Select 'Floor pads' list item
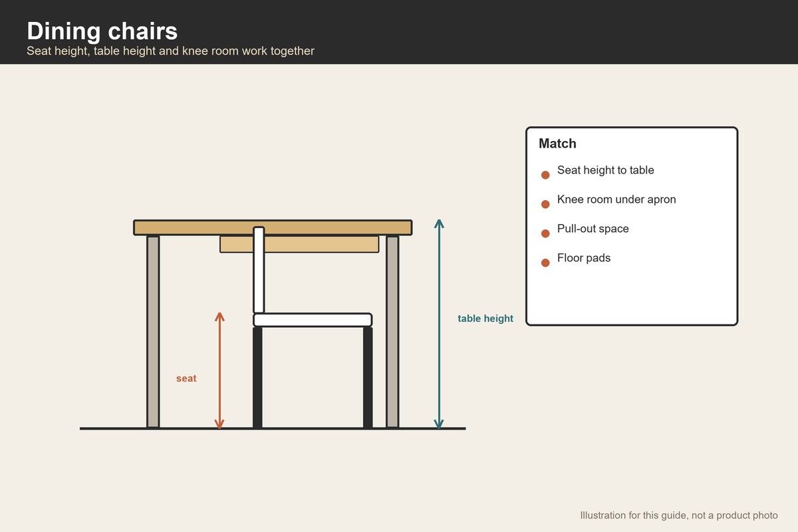 point(584,258)
